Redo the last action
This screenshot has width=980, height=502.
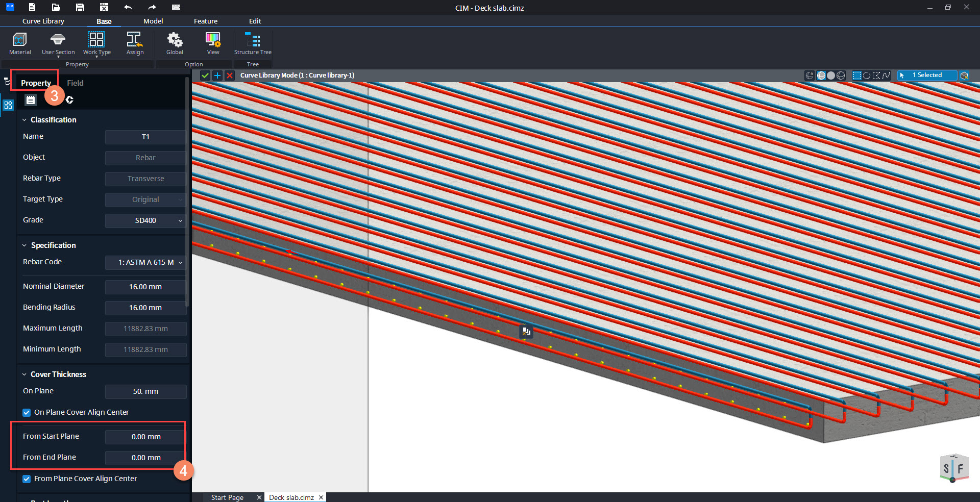tap(152, 7)
